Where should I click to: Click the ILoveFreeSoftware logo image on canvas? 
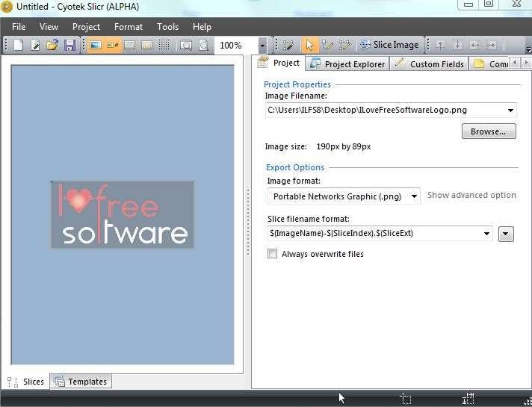click(123, 215)
